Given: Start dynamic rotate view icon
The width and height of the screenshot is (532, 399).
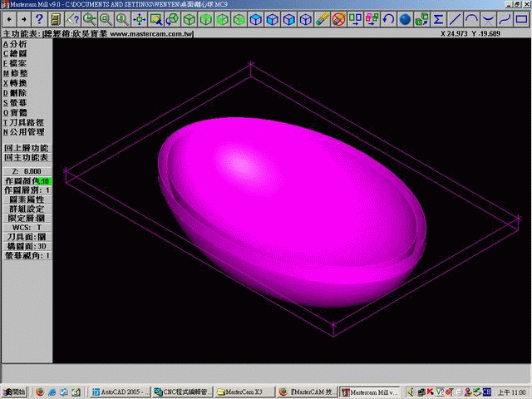Looking at the screenshot, I should 172,19.
